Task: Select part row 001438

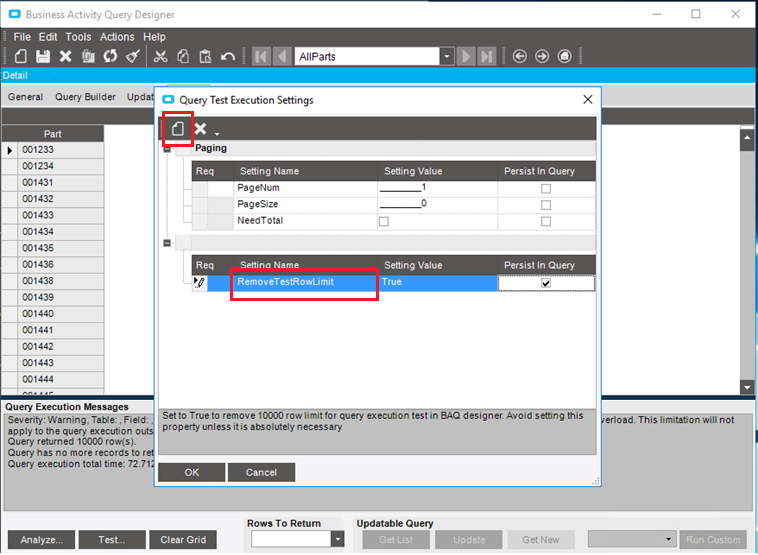Action: pyautogui.click(x=60, y=281)
